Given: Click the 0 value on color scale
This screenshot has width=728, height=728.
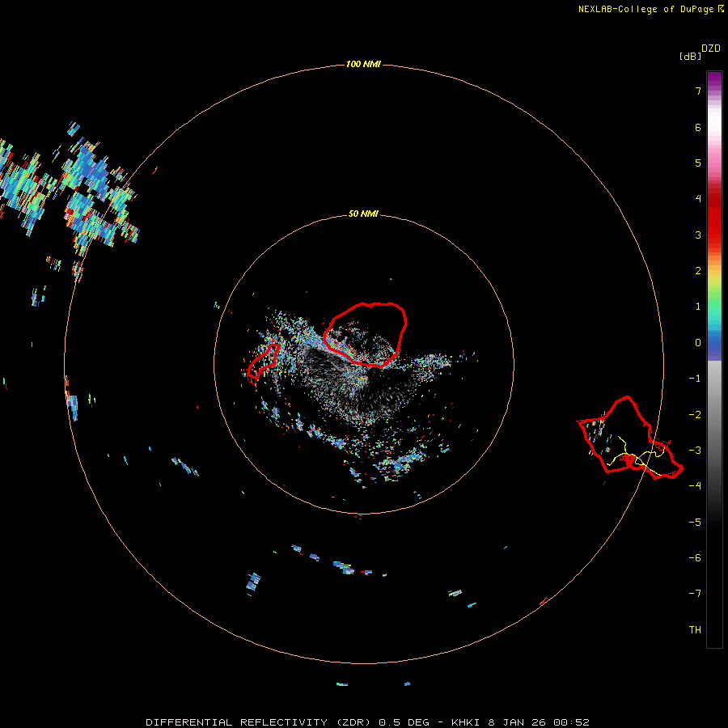Looking at the screenshot, I should pyautogui.click(x=698, y=343).
